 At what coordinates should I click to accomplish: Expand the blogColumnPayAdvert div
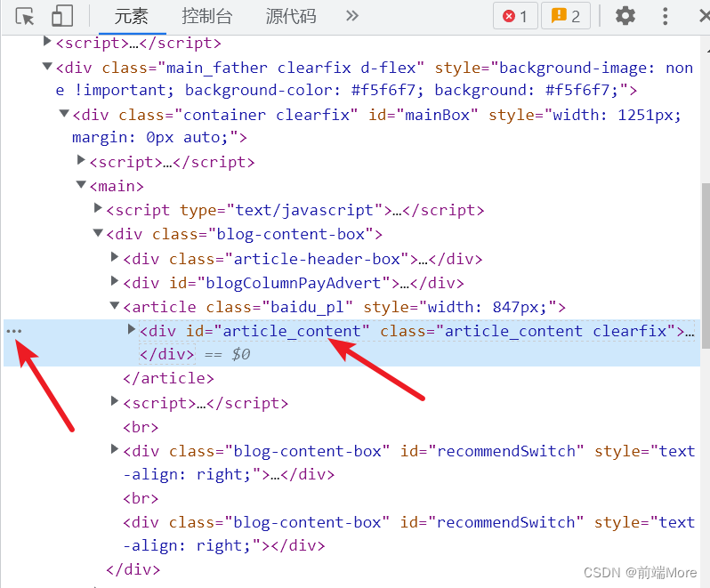pyautogui.click(x=115, y=282)
